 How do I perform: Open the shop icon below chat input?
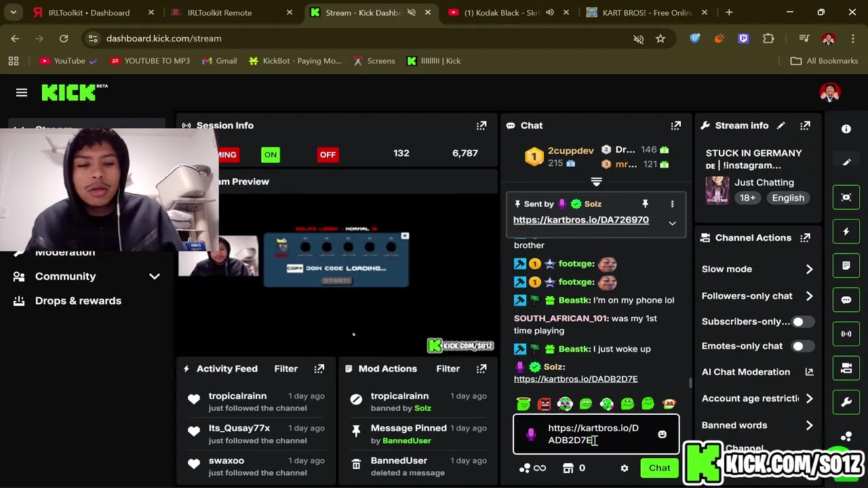click(568, 468)
